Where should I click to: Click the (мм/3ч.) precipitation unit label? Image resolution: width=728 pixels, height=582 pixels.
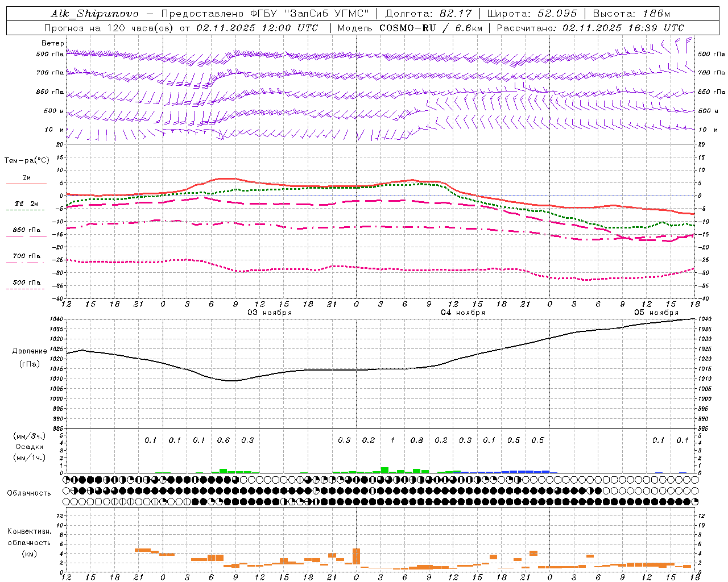pos(29,436)
